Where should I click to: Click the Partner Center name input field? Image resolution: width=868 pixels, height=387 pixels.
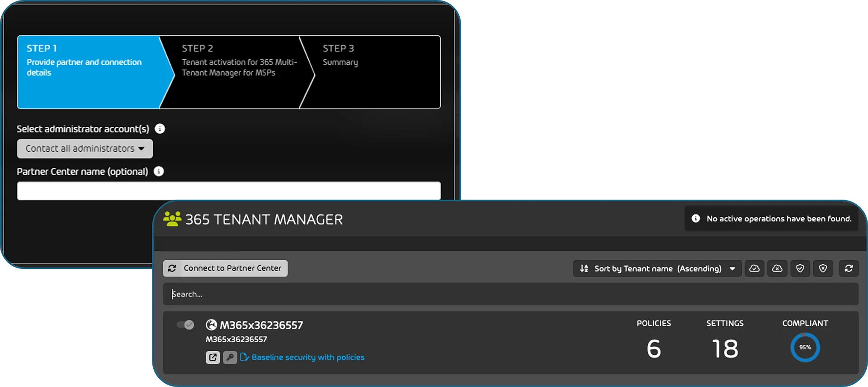[229, 191]
